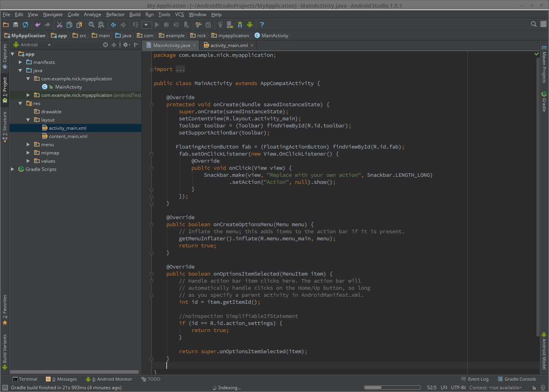The image size is (549, 392).
Task: Navigate back with the blue arrow
Action: click(113, 25)
